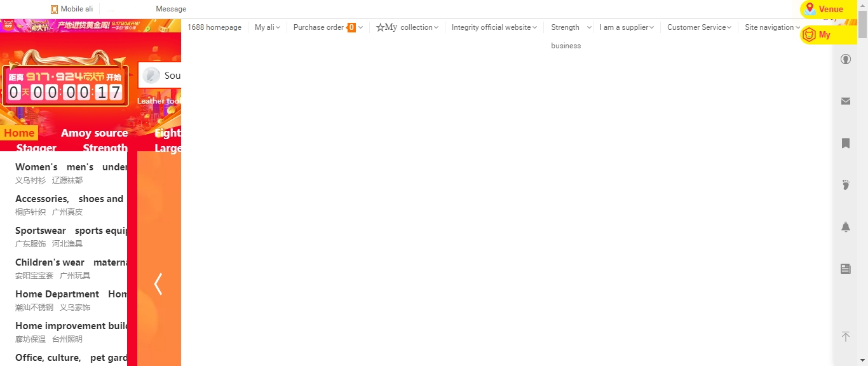The width and height of the screenshot is (868, 366).
Task: Expand the Purchase order dropdown arrow
Action: 360,27
